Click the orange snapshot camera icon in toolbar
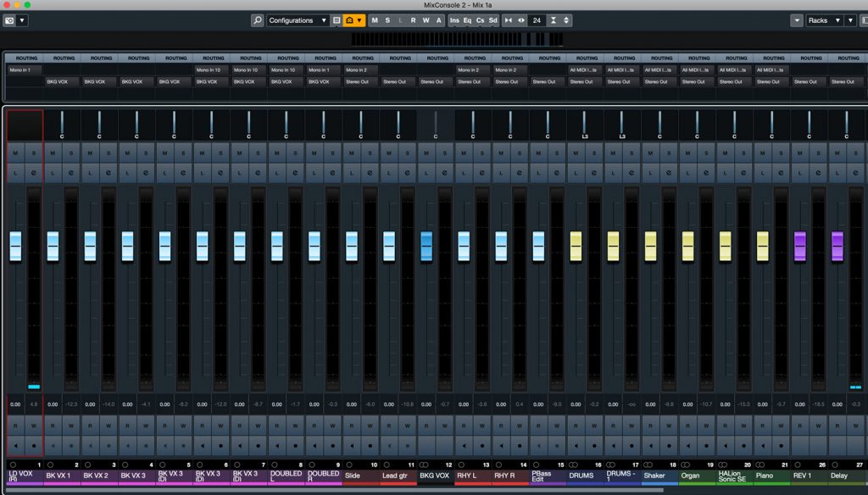 (x=348, y=19)
